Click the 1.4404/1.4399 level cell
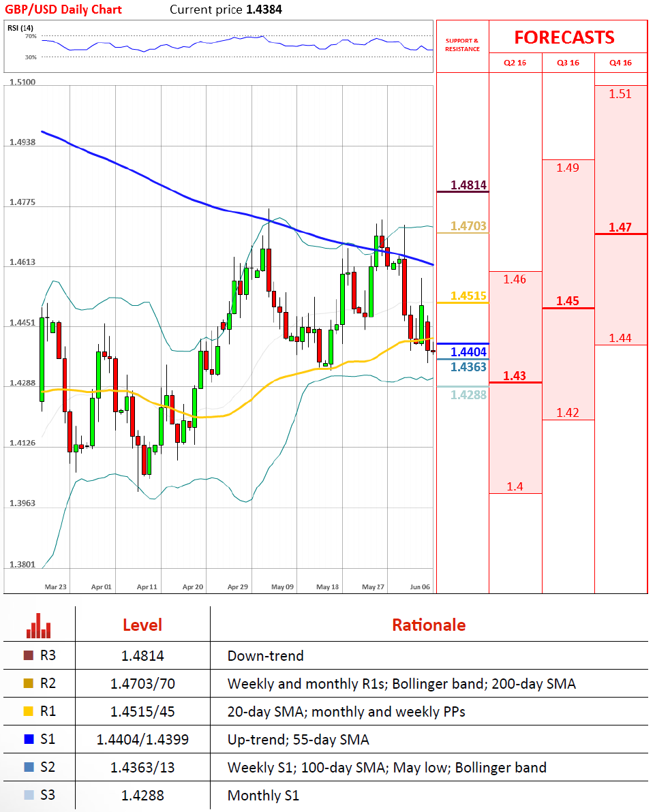 (142, 740)
